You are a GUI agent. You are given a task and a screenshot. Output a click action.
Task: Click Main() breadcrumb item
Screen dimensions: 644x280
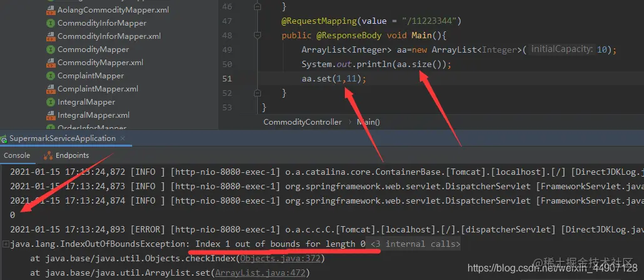click(369, 122)
